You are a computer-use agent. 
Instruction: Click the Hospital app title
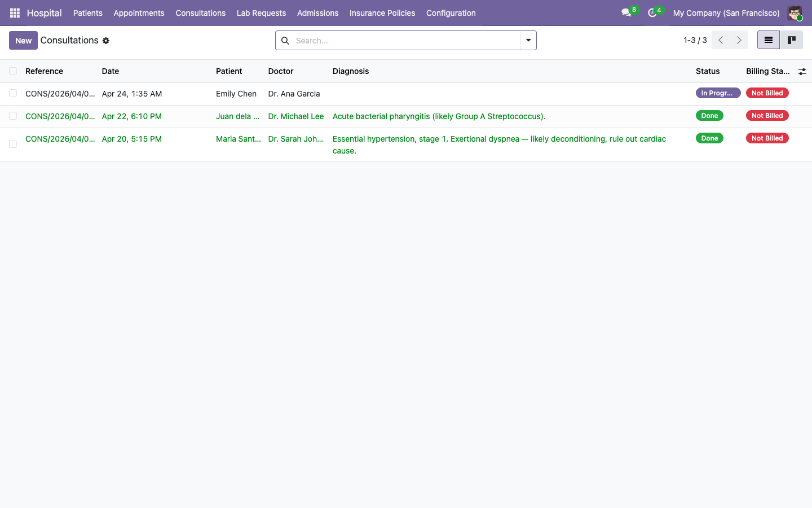tap(44, 12)
